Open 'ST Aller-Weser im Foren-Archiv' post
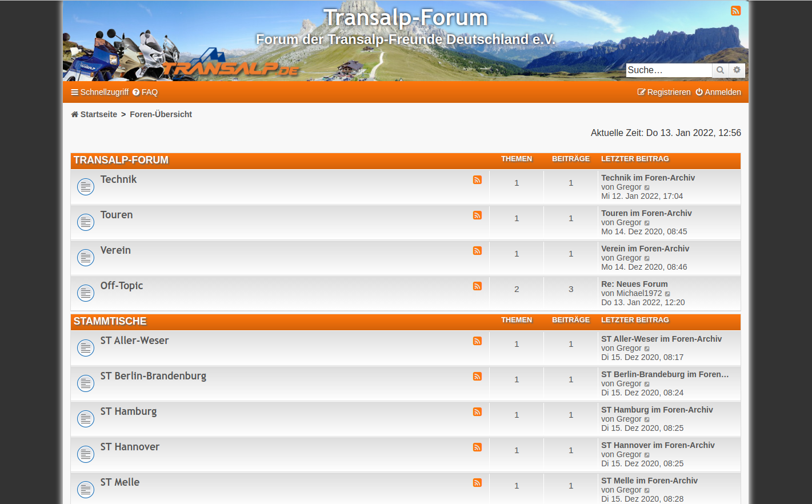Image resolution: width=812 pixels, height=504 pixels. click(661, 339)
